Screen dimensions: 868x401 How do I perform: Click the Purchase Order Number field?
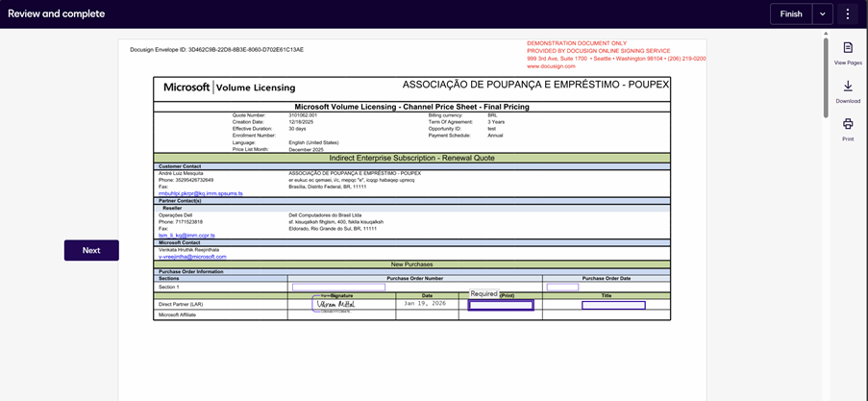[338, 287]
